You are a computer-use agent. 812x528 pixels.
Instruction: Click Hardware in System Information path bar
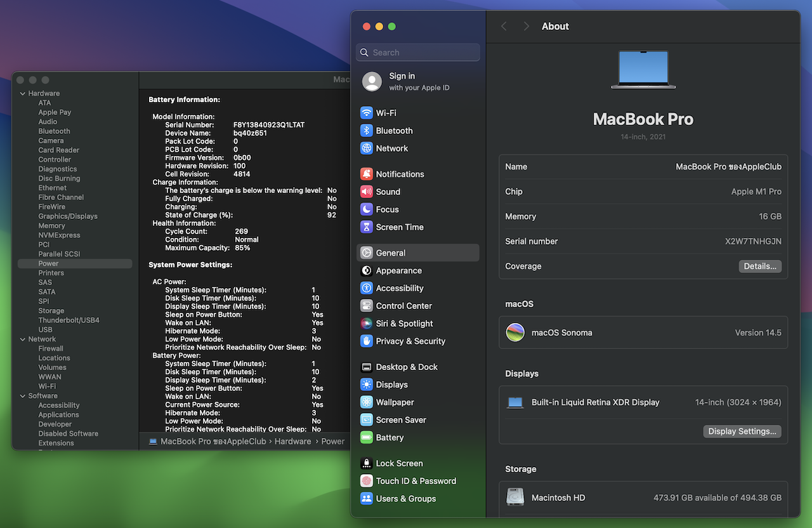pyautogui.click(x=292, y=442)
